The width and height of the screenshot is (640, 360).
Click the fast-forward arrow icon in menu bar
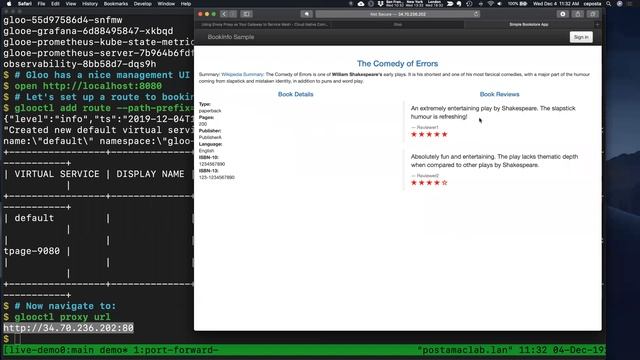[x=450, y=4]
